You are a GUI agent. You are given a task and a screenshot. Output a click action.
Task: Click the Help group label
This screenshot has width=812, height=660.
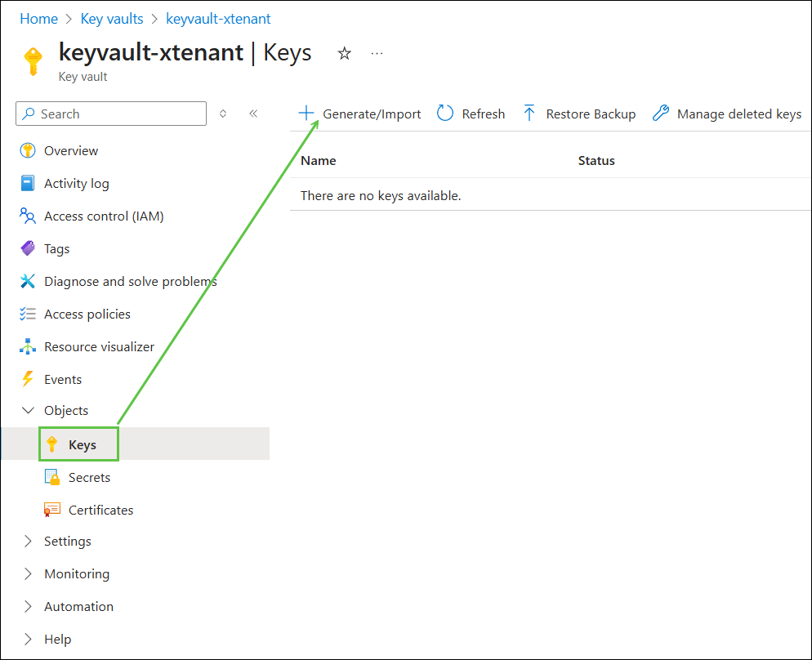57,640
